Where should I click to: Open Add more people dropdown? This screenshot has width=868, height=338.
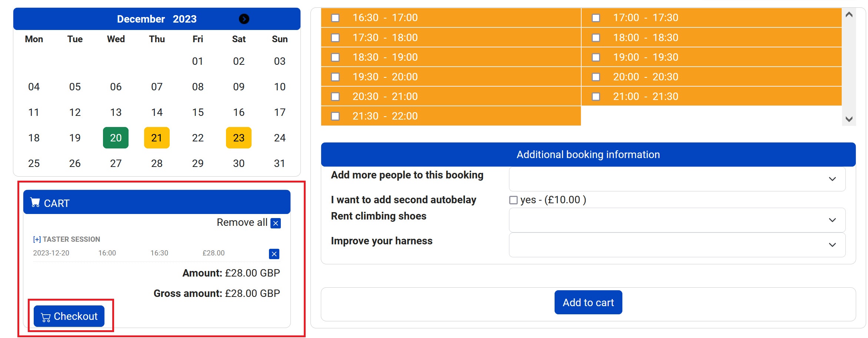(677, 179)
